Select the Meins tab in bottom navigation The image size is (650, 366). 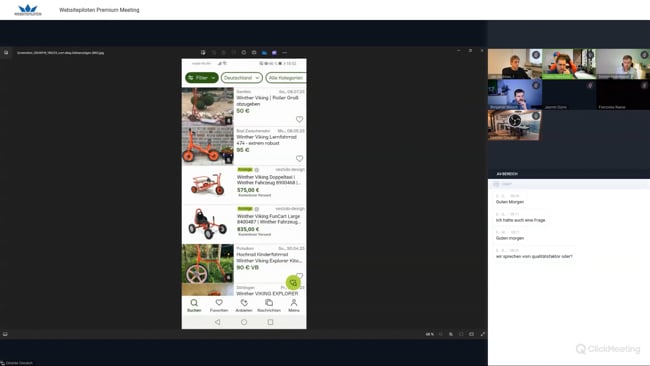[294, 305]
